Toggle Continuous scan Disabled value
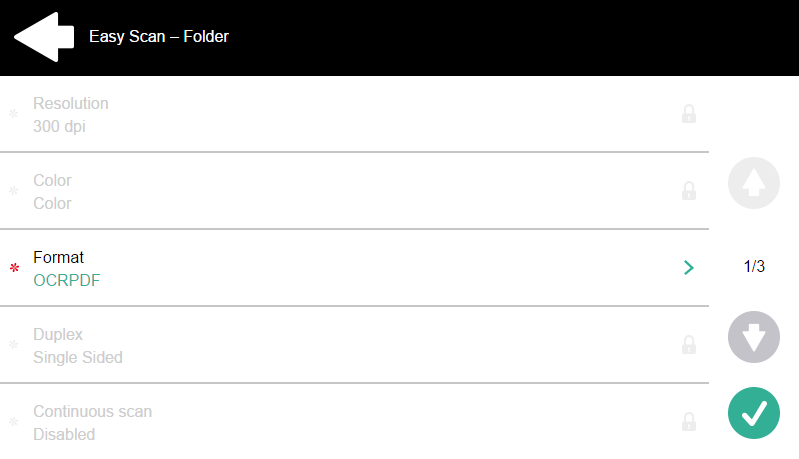Image resolution: width=799 pixels, height=459 pixels. tap(64, 435)
